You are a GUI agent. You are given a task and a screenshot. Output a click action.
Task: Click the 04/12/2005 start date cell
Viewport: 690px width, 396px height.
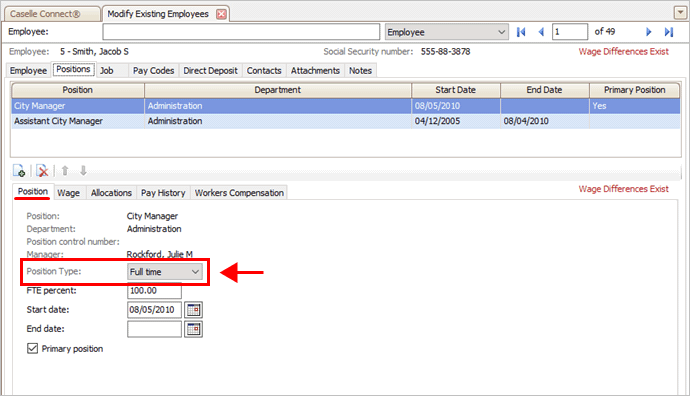pos(456,121)
